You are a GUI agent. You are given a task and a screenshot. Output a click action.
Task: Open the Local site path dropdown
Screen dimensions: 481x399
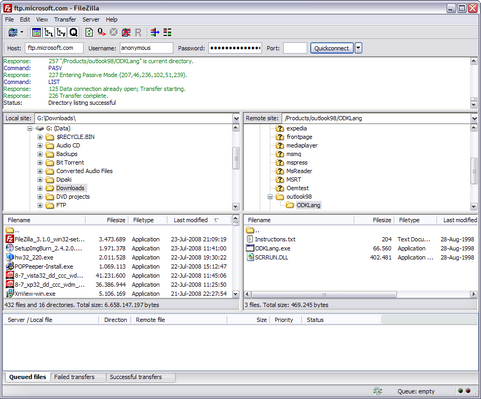click(x=236, y=118)
